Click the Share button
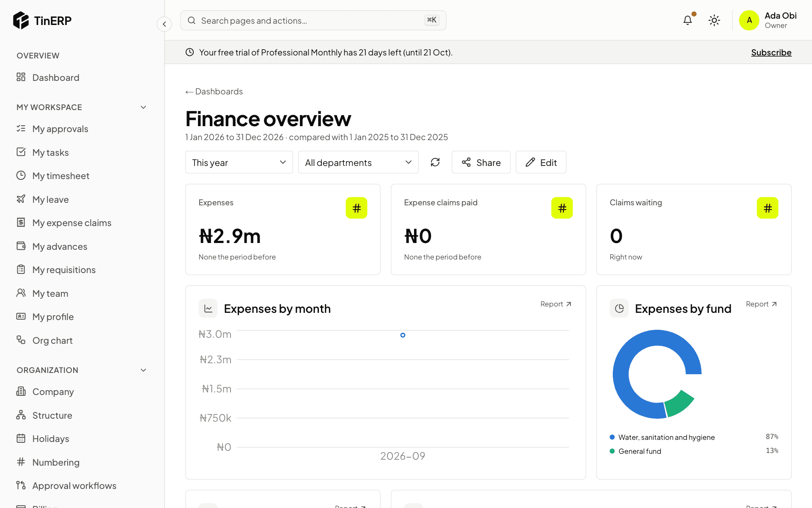812x508 pixels. pyautogui.click(x=481, y=162)
